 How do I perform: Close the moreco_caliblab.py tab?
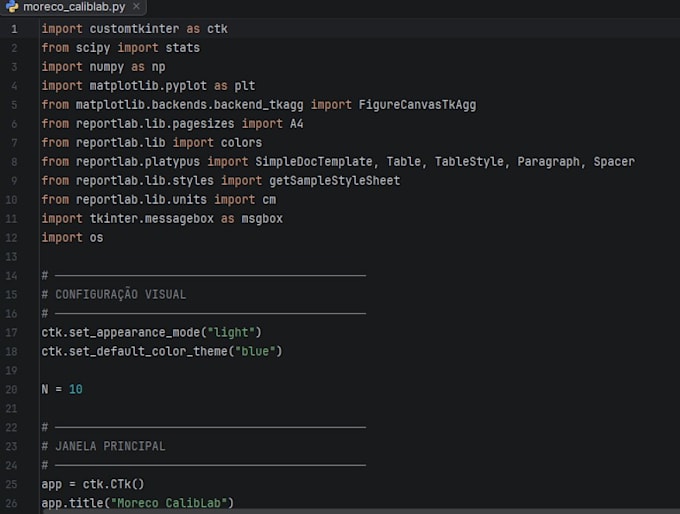[136, 7]
